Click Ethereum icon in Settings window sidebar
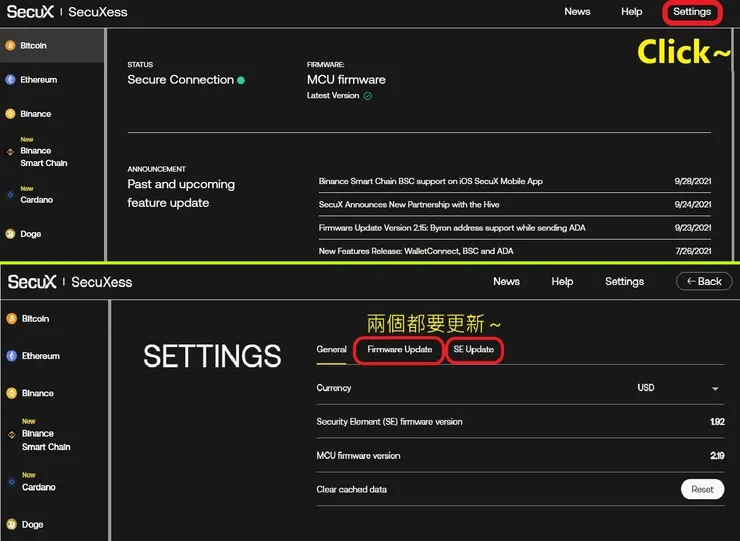The image size is (740, 541). (x=11, y=356)
